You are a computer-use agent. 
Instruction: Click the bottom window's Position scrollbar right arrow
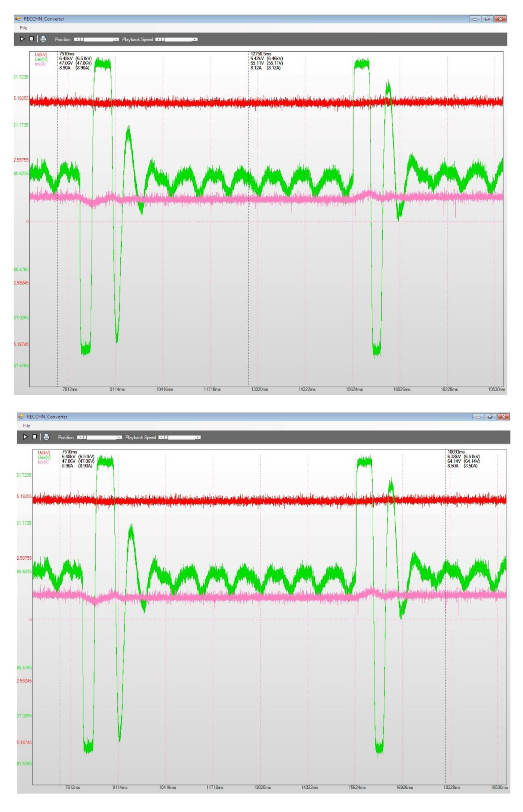[x=119, y=437]
